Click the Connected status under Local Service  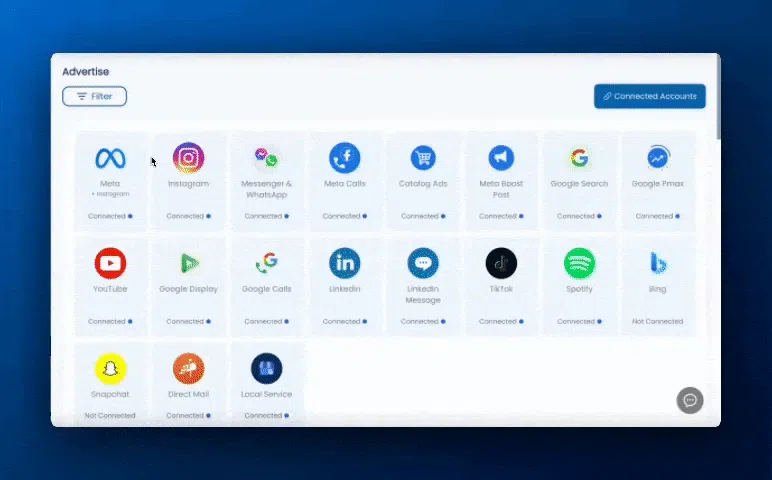[x=266, y=416]
